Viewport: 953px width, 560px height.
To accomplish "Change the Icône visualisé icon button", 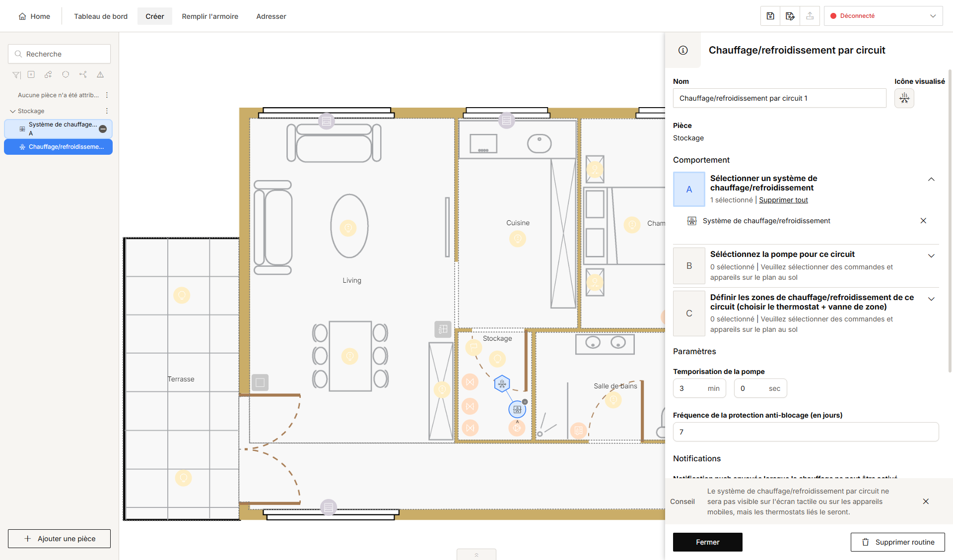I will pos(904,98).
